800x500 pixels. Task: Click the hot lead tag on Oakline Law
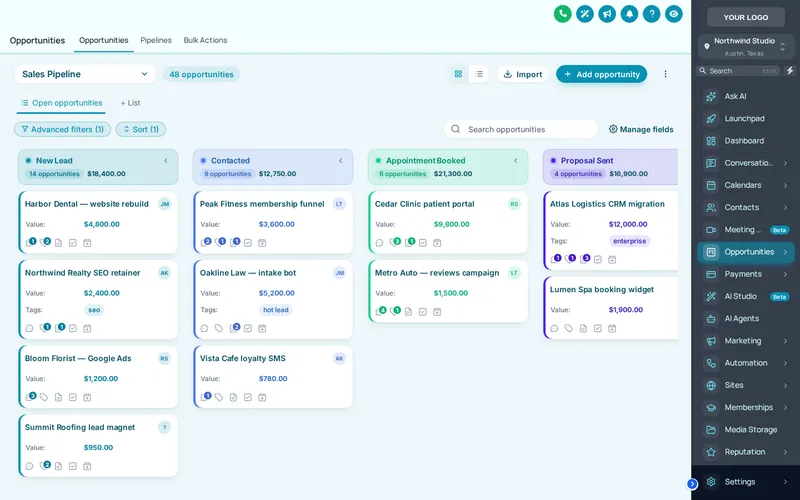click(x=276, y=310)
